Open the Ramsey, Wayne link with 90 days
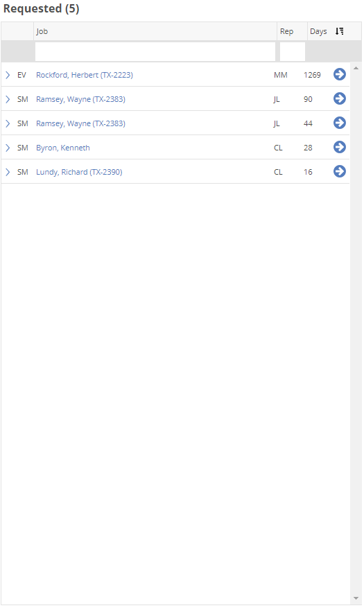This screenshot has width=364, height=608. click(x=80, y=99)
